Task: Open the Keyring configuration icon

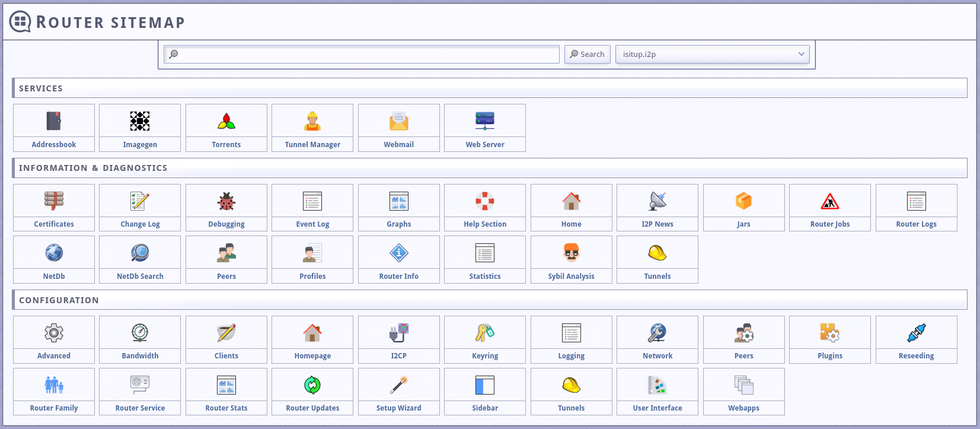Action: [x=485, y=333]
